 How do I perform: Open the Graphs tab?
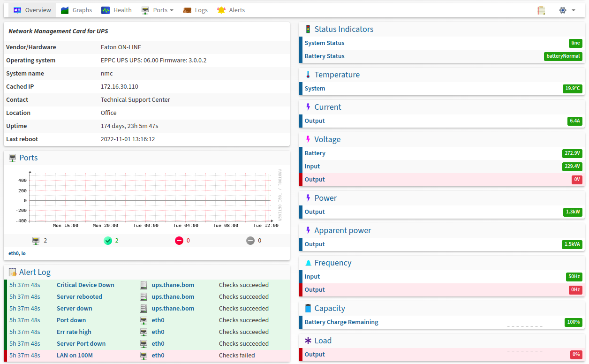click(x=76, y=10)
